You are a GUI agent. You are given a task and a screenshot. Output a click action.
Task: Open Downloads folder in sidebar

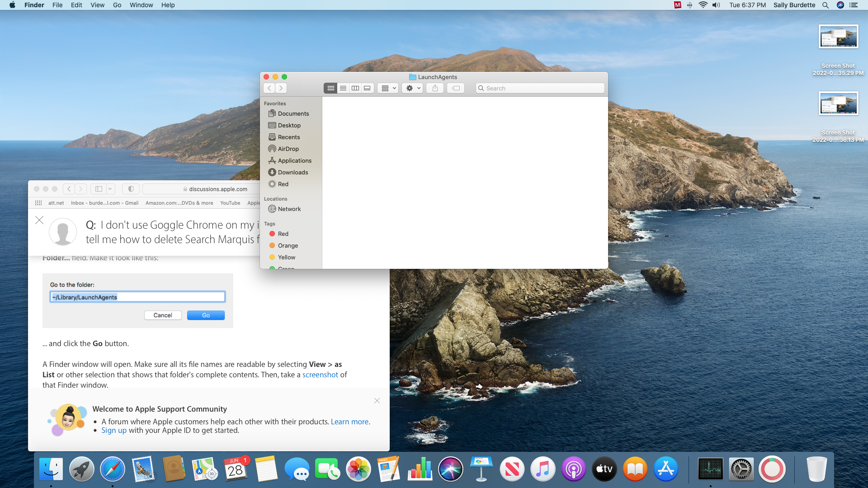pyautogui.click(x=292, y=172)
